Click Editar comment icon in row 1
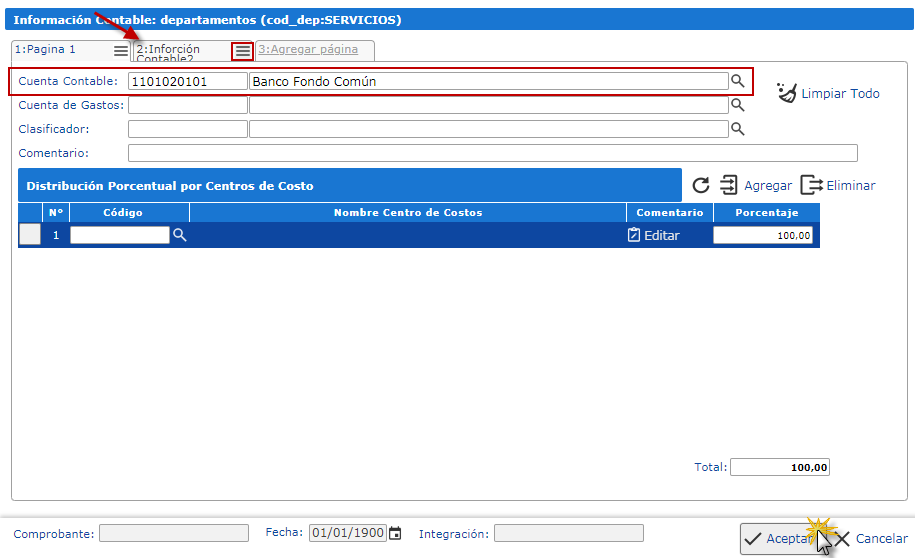This screenshot has height=558, width=915. (x=633, y=235)
